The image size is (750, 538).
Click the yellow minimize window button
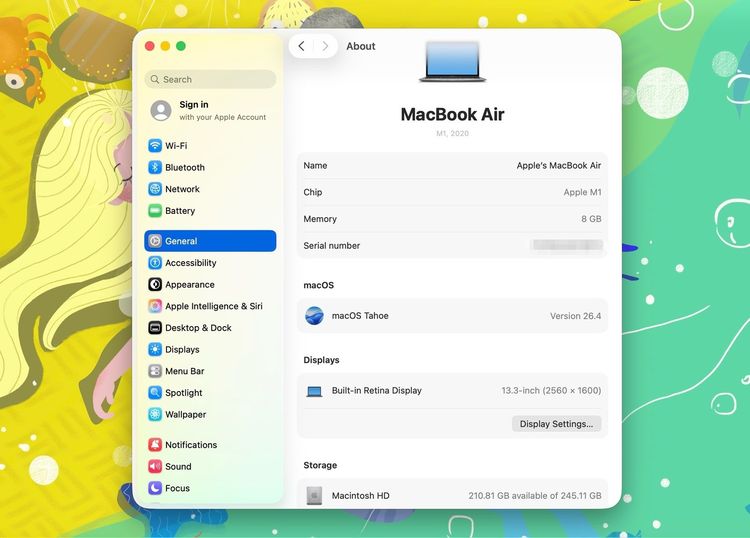(x=165, y=46)
